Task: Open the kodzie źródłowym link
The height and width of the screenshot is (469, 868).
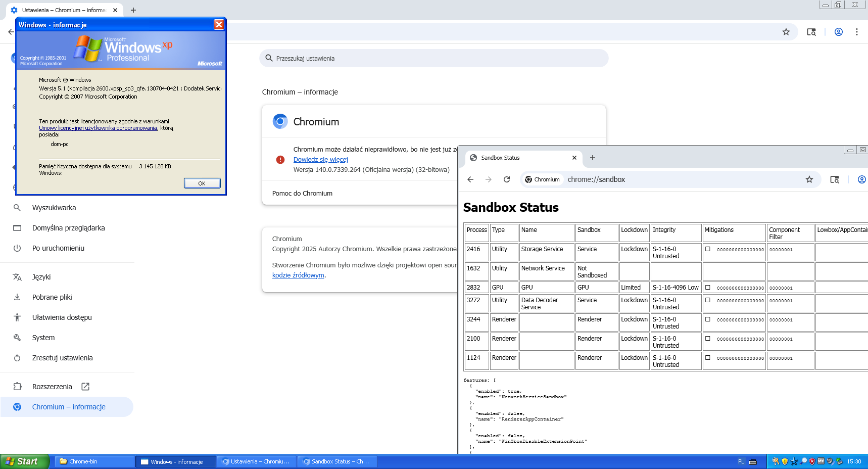Action: click(298, 275)
